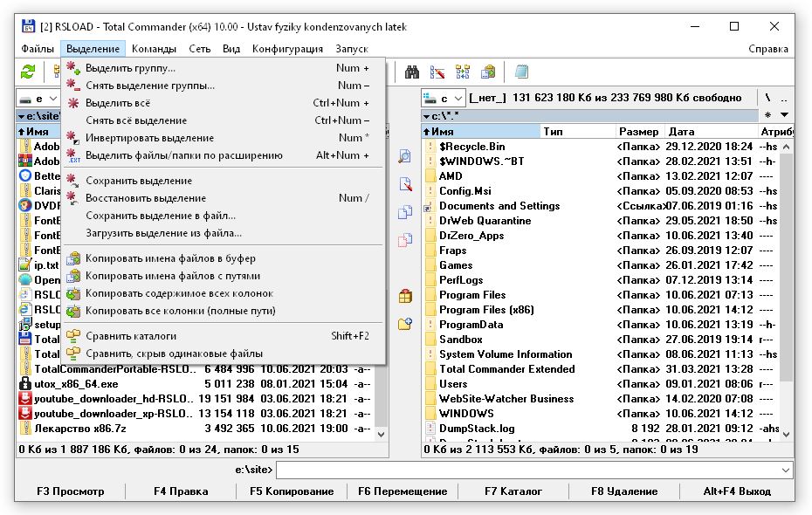Open the Справка menu
Screen dimensions: 812x515
click(768, 49)
